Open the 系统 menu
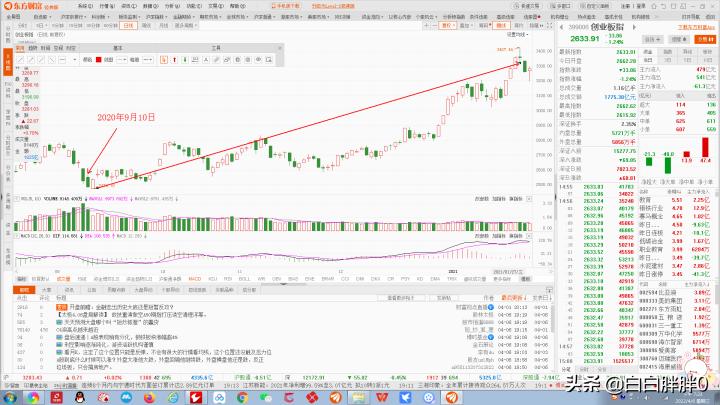 84,6
